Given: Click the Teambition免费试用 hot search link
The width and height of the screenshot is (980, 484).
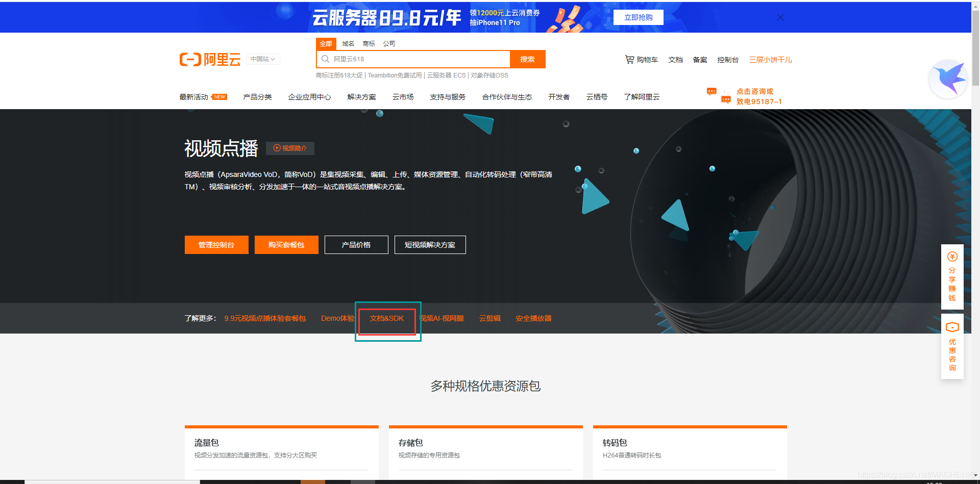Looking at the screenshot, I should point(395,75).
